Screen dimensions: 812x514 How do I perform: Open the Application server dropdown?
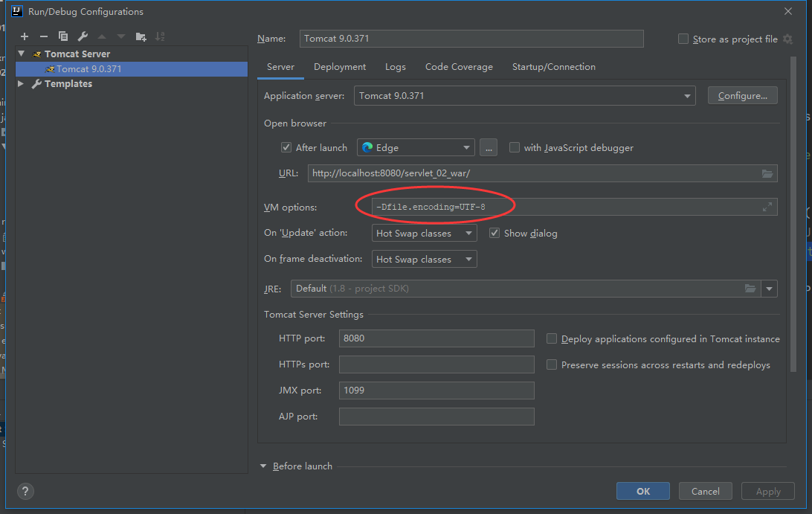524,96
